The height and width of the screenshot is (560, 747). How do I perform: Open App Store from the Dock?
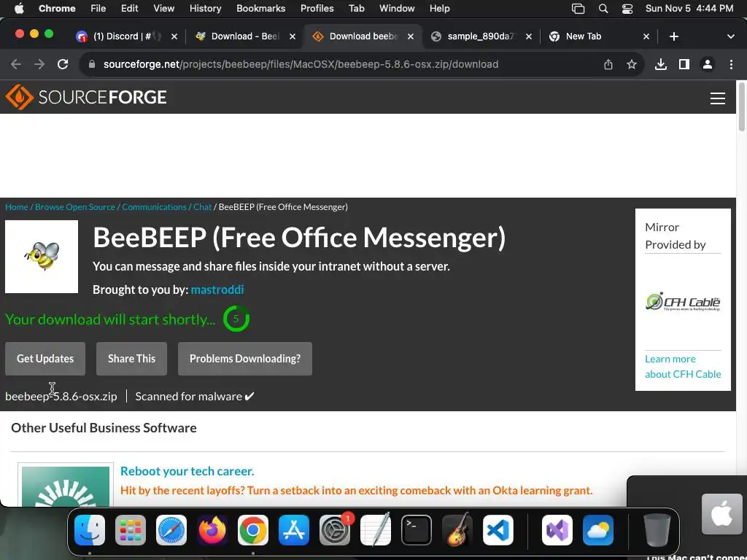pos(294,530)
